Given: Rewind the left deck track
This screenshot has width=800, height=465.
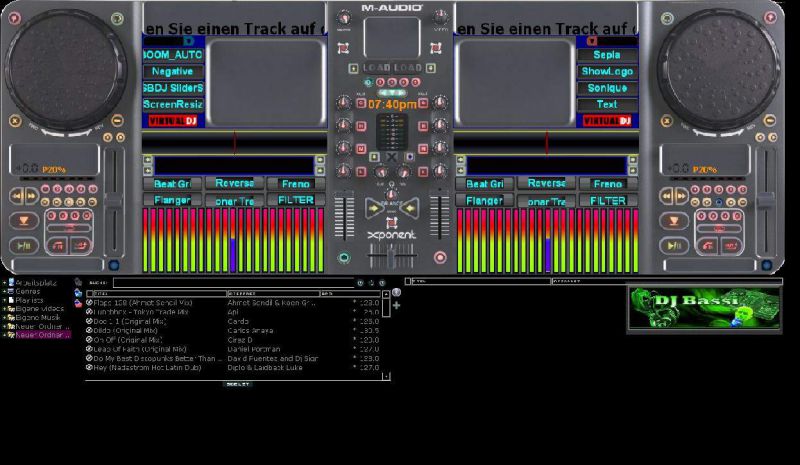Looking at the screenshot, I should [17, 195].
